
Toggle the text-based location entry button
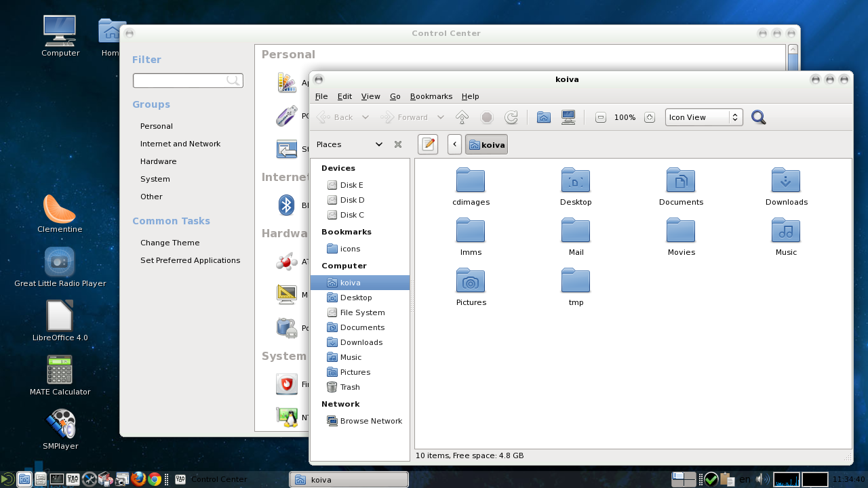click(428, 144)
